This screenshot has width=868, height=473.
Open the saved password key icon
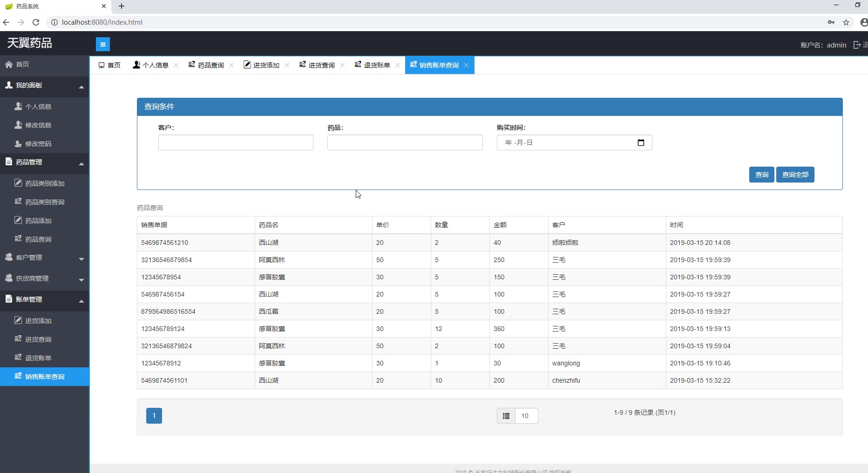831,22
